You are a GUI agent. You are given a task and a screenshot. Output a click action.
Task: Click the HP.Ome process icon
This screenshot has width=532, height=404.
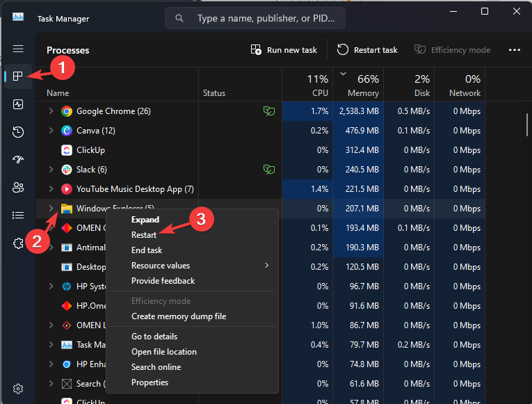point(67,306)
